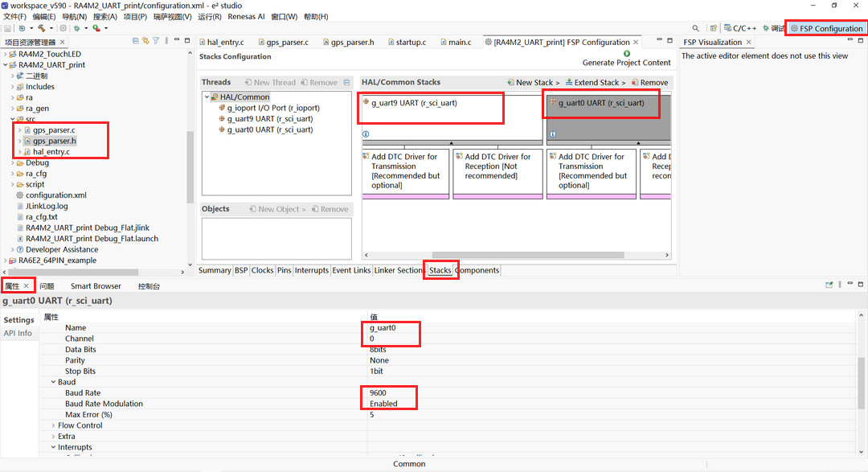Select g_ioport I/O Port in the Threads tree

269,108
